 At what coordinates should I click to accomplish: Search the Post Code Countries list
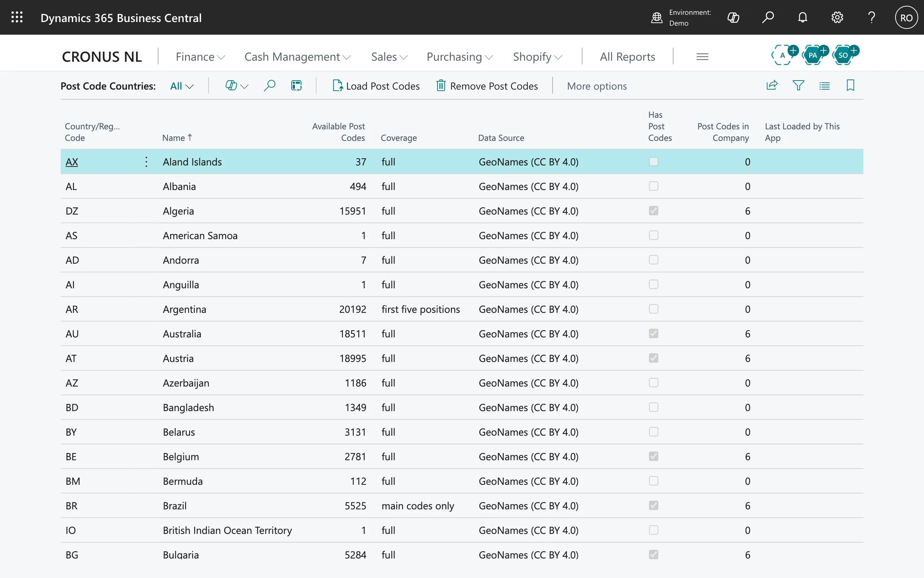[x=270, y=86]
